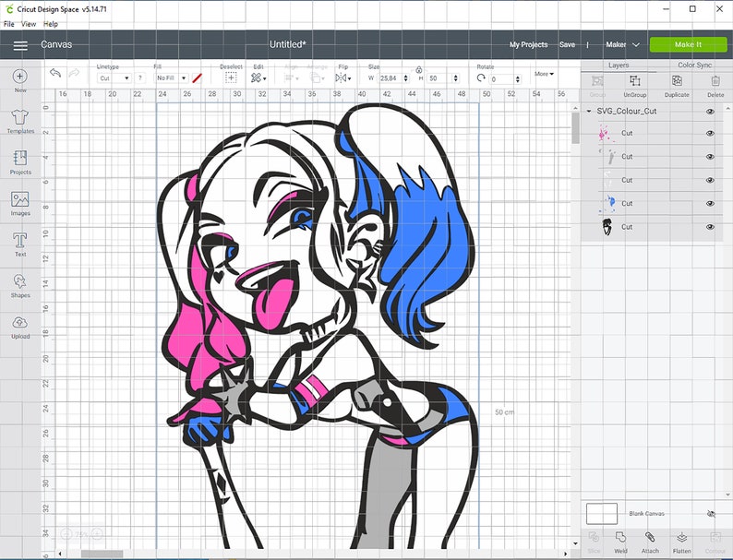
Task: Open the Shapes panel
Action: click(20, 281)
